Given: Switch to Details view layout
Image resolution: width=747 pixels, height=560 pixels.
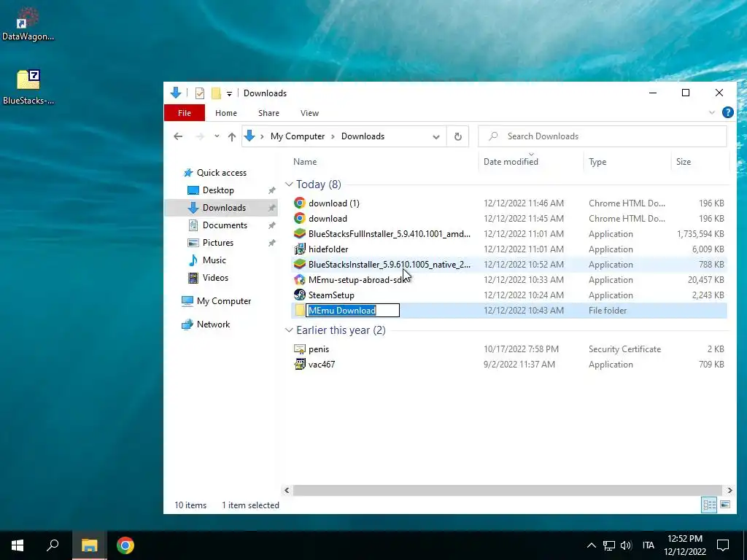Looking at the screenshot, I should point(709,505).
